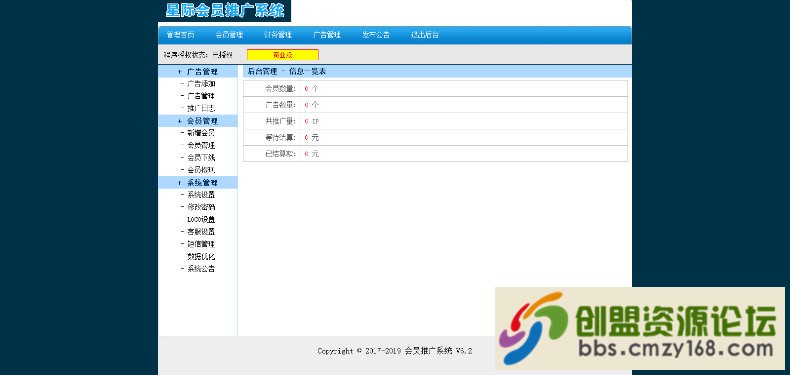
Task: Open the 会员提现 sidebar link
Action: (201, 170)
